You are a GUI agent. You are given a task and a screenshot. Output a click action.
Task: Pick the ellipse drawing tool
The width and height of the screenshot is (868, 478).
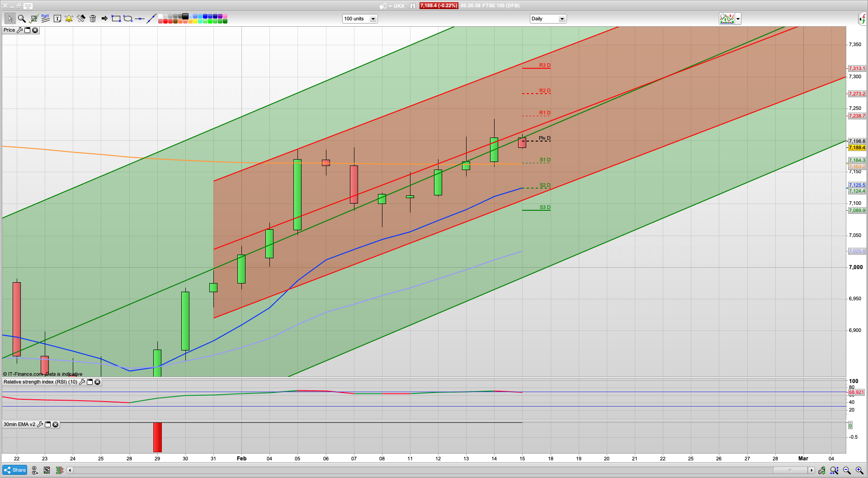point(128,19)
